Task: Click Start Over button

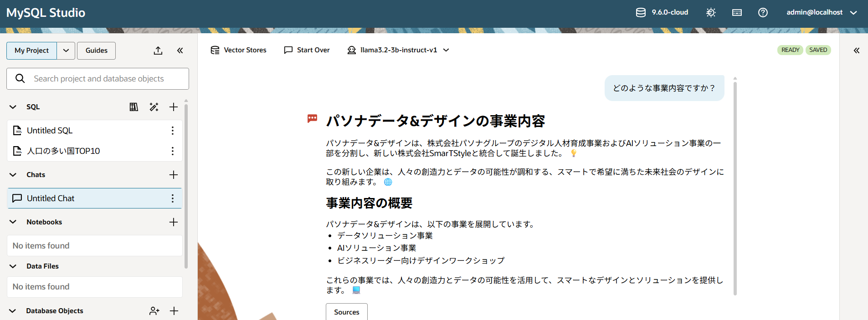Action: [307, 50]
